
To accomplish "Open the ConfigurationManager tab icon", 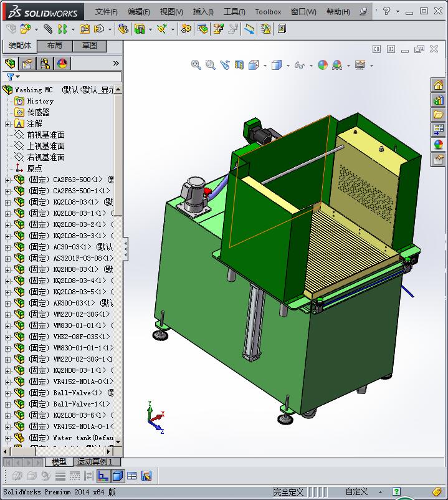I will point(45,64).
